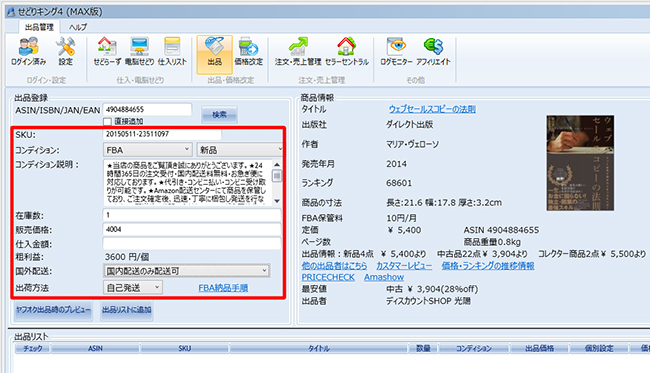Viewport: 650px width, 373px height.
Task: Open 価格・ランキングの推移情報 link
Action: pyautogui.click(x=488, y=266)
